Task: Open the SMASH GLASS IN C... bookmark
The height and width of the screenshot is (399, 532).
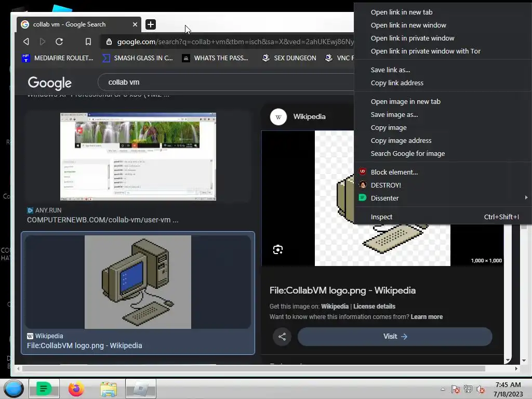Action: coord(138,58)
